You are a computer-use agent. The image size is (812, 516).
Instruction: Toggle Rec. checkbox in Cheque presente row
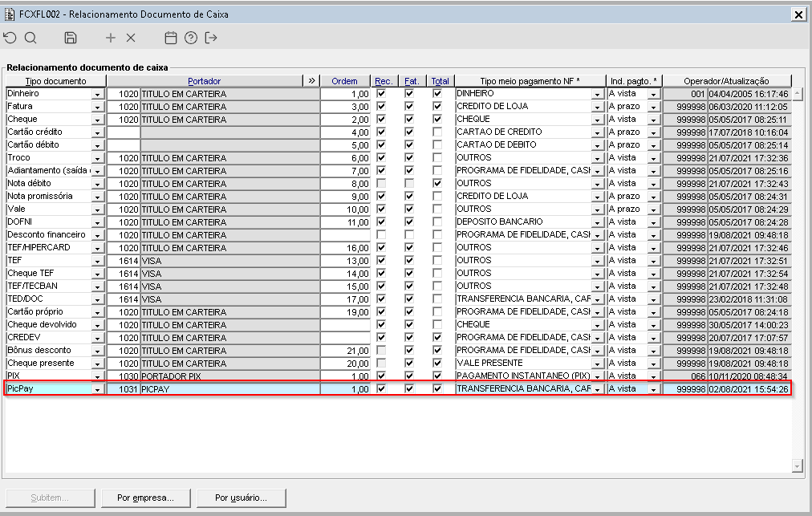[x=381, y=364]
